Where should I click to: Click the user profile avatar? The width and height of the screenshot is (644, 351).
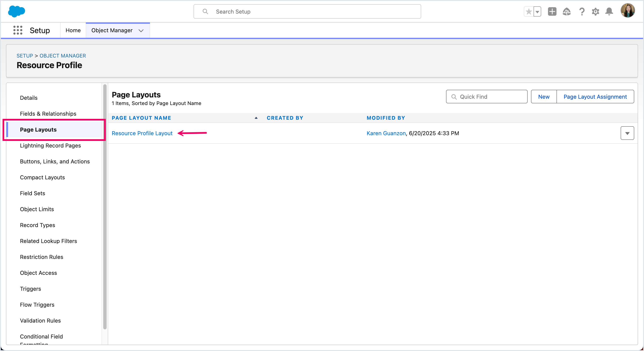627,11
